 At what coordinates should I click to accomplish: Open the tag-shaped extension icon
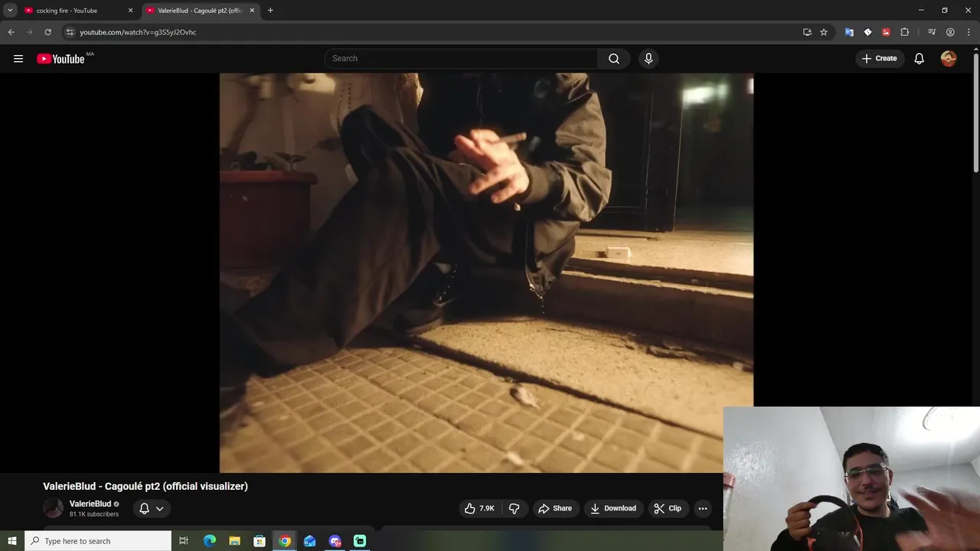pyautogui.click(x=867, y=32)
